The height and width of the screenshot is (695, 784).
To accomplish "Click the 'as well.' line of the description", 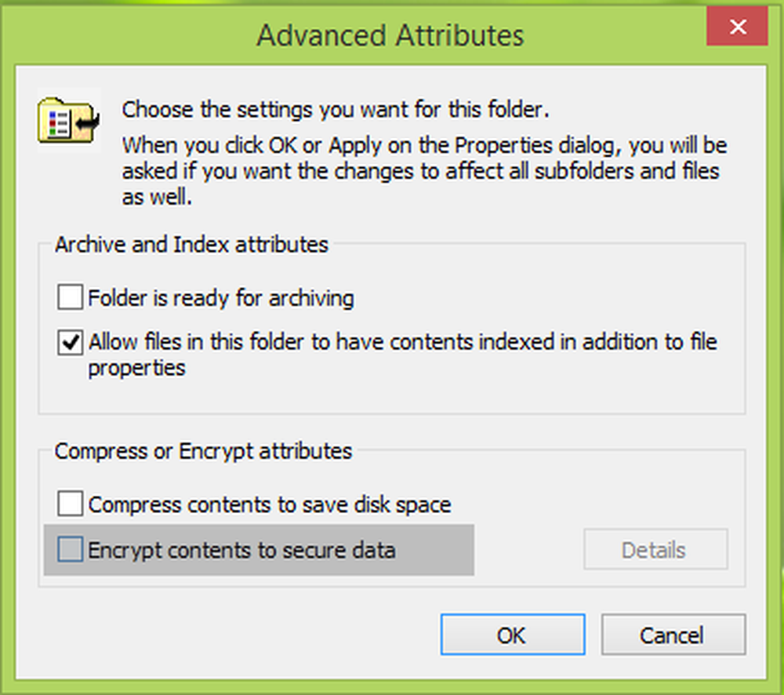I will tap(157, 196).
